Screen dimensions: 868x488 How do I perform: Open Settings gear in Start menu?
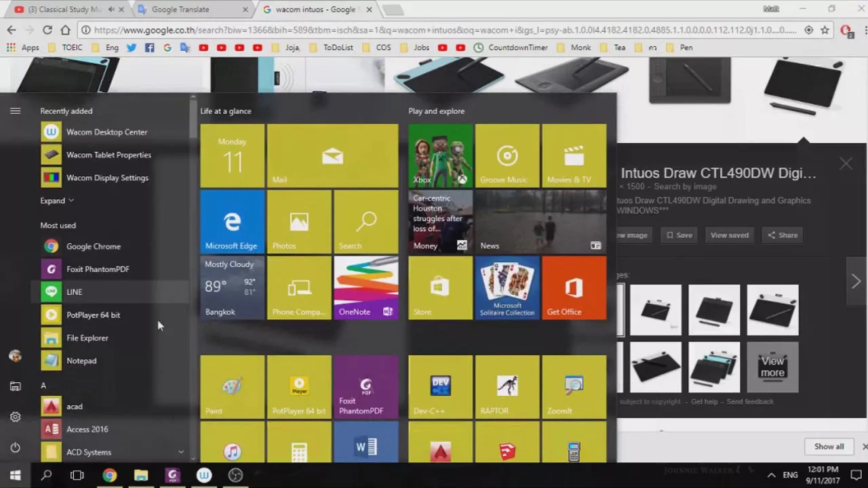(15, 417)
